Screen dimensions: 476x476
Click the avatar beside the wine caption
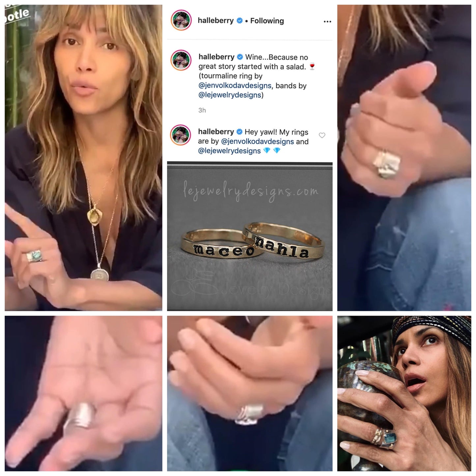[x=181, y=60]
